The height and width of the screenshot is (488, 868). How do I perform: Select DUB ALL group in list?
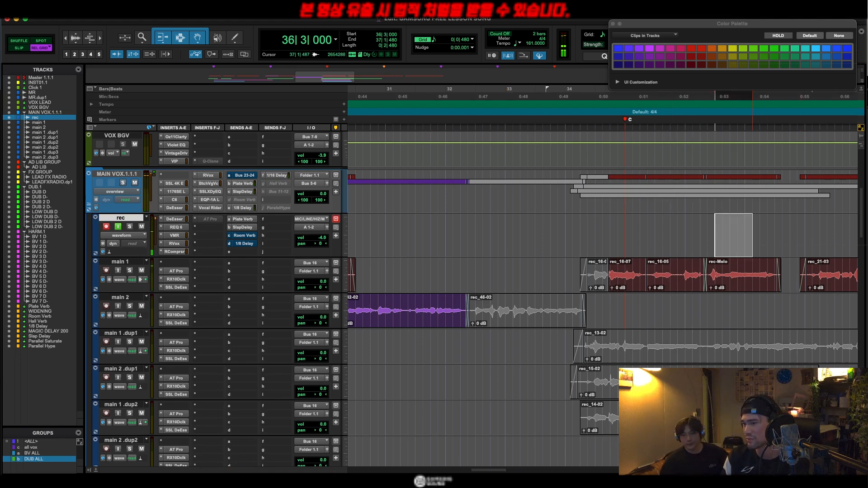pos(34,459)
